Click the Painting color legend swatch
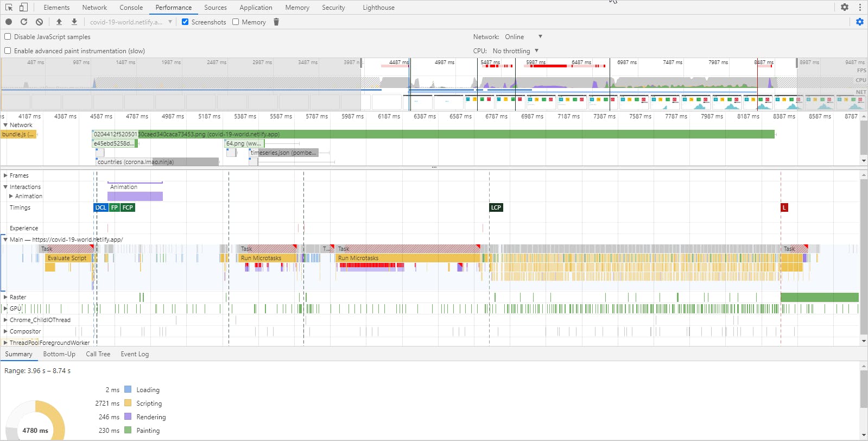868x441 pixels. tap(128, 430)
